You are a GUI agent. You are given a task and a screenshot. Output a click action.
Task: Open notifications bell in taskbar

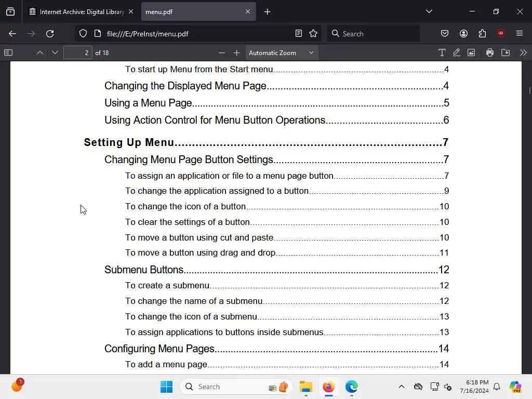pos(497,387)
